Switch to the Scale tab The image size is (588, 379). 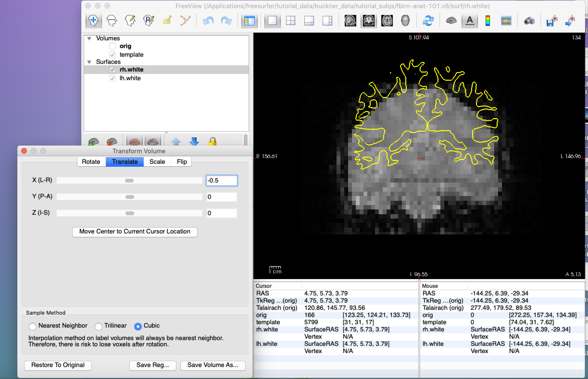[x=157, y=162]
